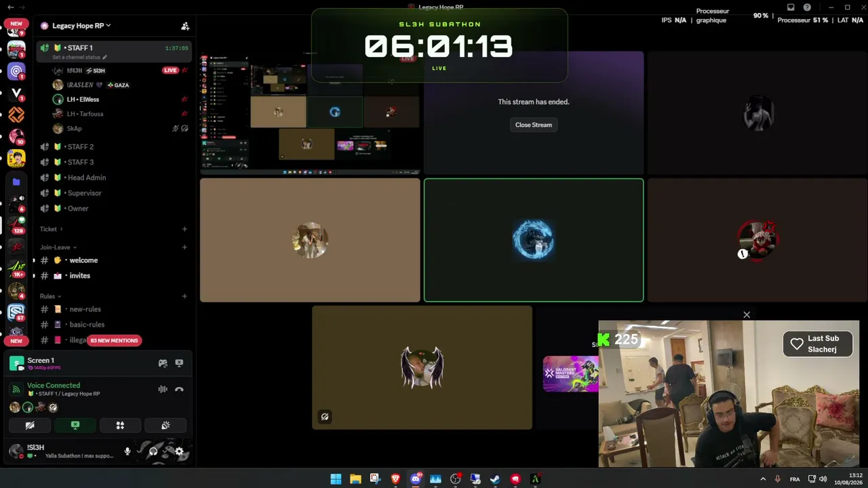Viewport: 868px width, 488px height.
Task: Join the Head Admin voice channel
Action: [114, 178]
